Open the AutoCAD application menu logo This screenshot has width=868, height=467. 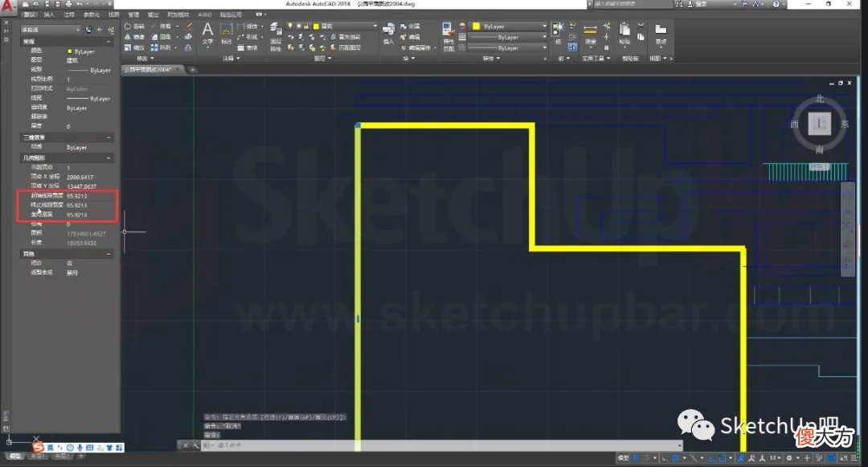click(7, 6)
